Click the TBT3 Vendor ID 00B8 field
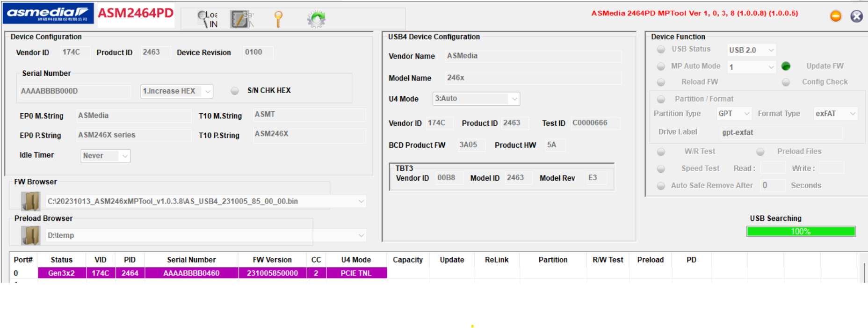868x328 pixels. click(x=449, y=178)
